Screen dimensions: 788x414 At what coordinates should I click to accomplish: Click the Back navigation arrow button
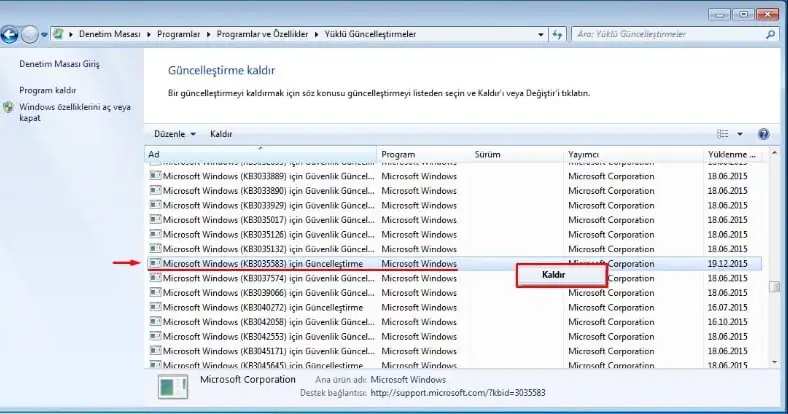pos(10,35)
